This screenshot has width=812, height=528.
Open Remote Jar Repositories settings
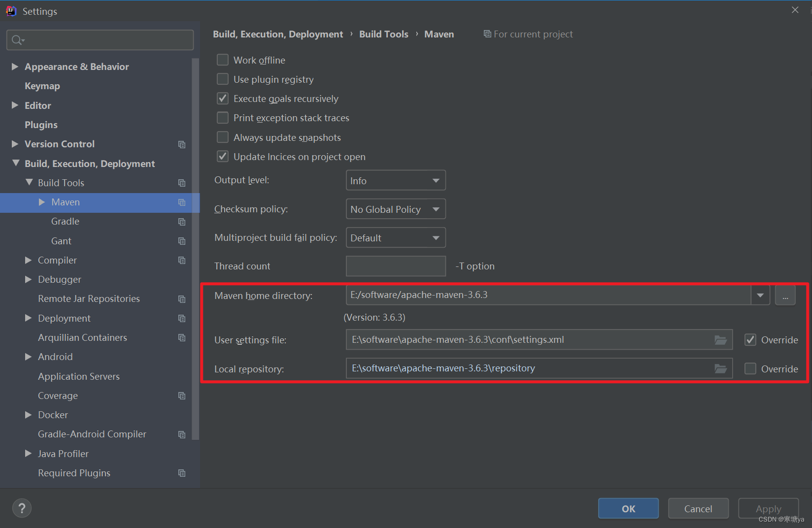coord(89,298)
